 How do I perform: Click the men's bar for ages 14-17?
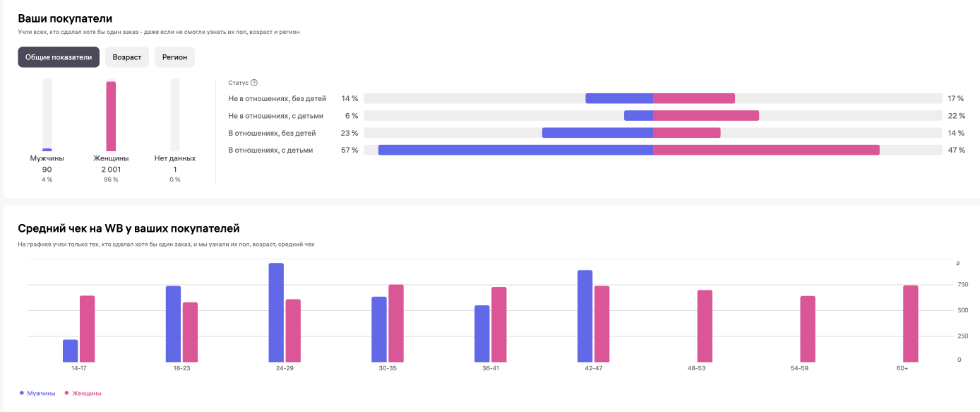[x=71, y=351]
